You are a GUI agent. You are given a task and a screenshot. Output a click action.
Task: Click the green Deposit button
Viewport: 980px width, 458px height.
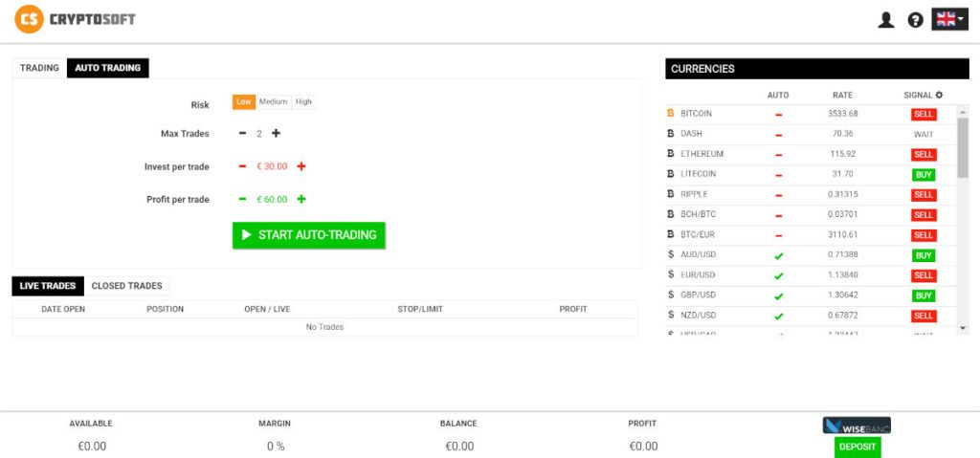click(857, 447)
